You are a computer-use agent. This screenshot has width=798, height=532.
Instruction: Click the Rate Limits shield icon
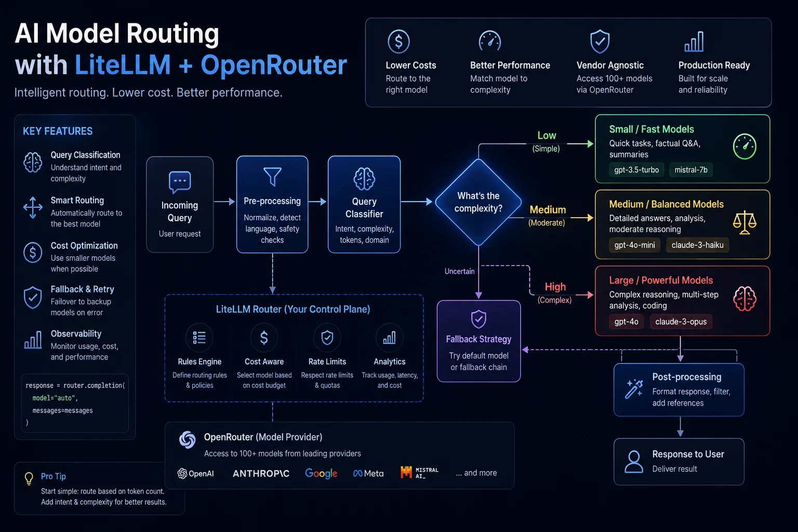(327, 338)
